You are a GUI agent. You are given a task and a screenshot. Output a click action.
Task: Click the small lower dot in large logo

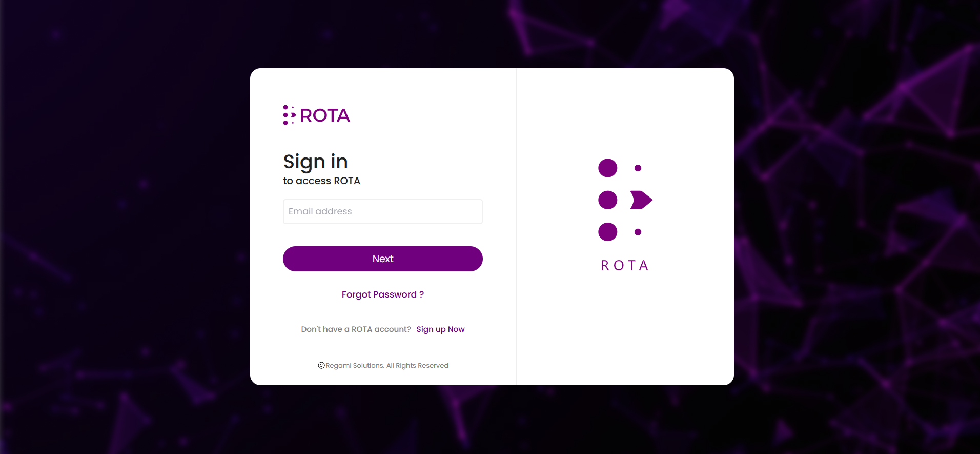pyautogui.click(x=638, y=232)
